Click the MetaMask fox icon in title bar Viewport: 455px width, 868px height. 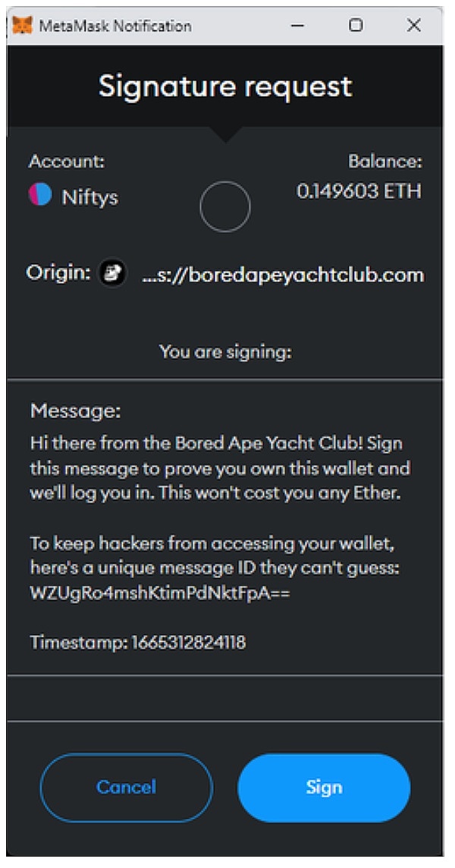(x=22, y=26)
